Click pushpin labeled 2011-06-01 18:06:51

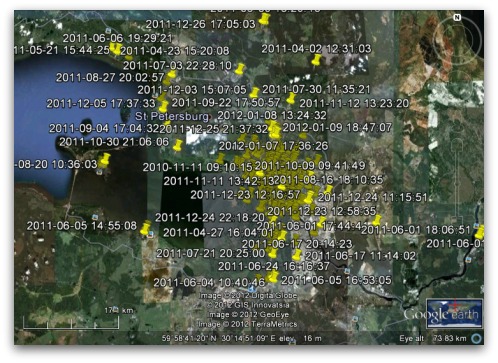[x=376, y=220]
